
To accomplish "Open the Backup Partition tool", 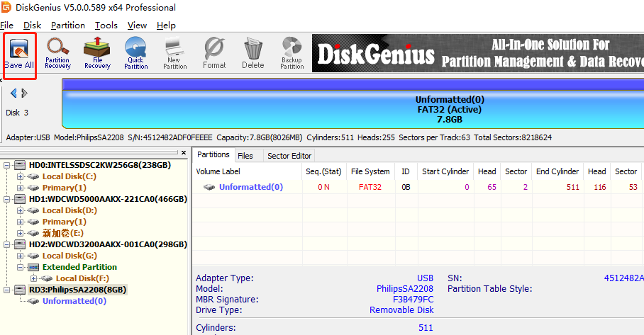I will tap(292, 54).
